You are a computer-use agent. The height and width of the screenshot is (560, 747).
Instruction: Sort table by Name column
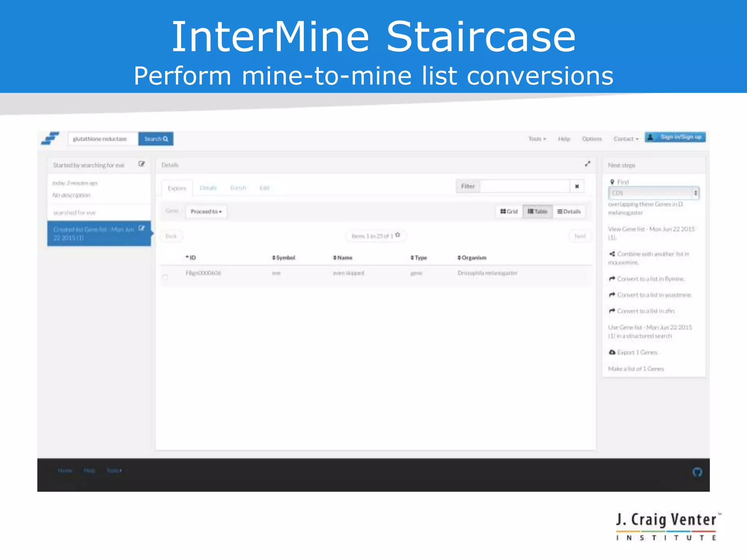tap(342, 258)
